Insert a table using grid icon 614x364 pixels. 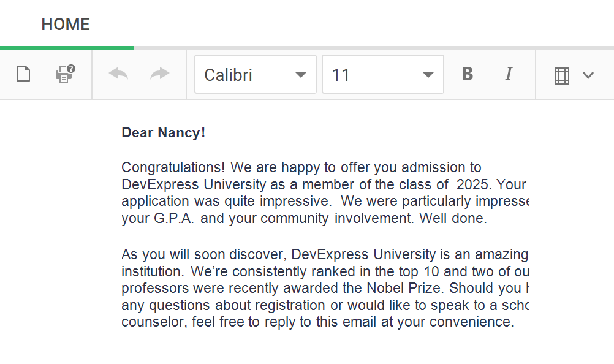pos(562,75)
